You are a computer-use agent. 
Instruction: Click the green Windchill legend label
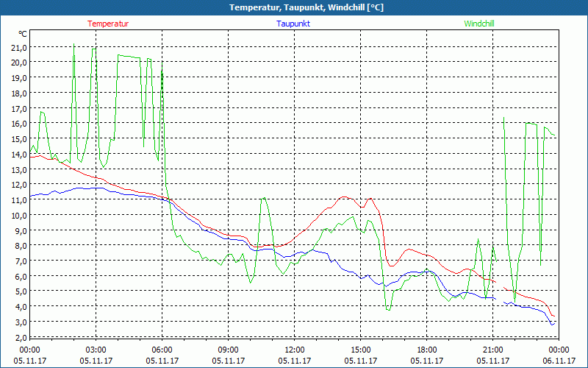[x=479, y=24]
